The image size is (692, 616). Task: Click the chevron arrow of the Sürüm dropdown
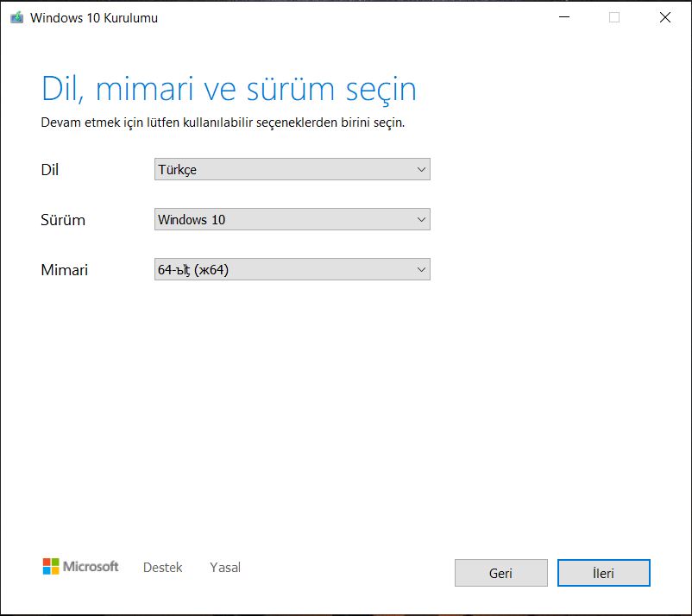tap(421, 220)
